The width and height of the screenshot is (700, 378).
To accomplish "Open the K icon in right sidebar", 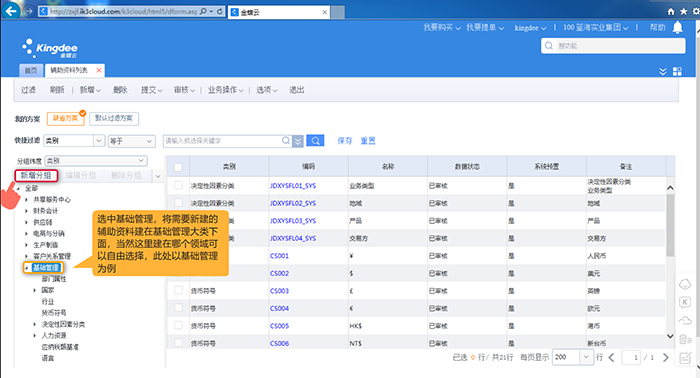I will 685,302.
